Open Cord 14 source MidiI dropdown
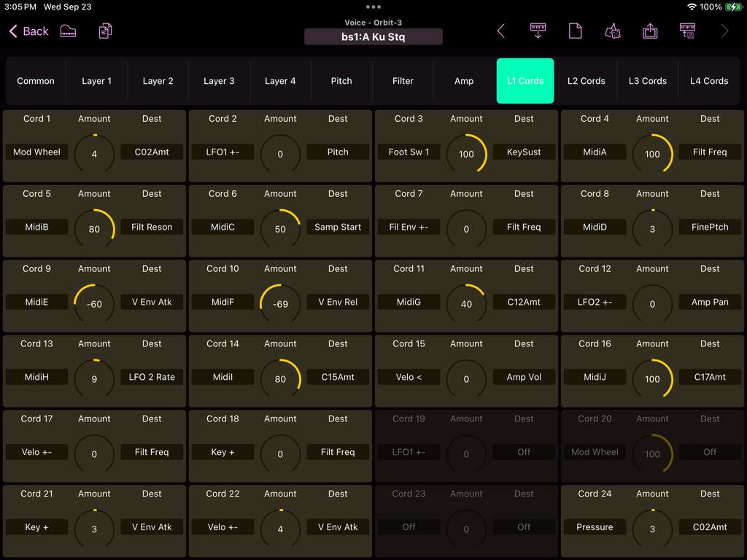 pos(222,377)
